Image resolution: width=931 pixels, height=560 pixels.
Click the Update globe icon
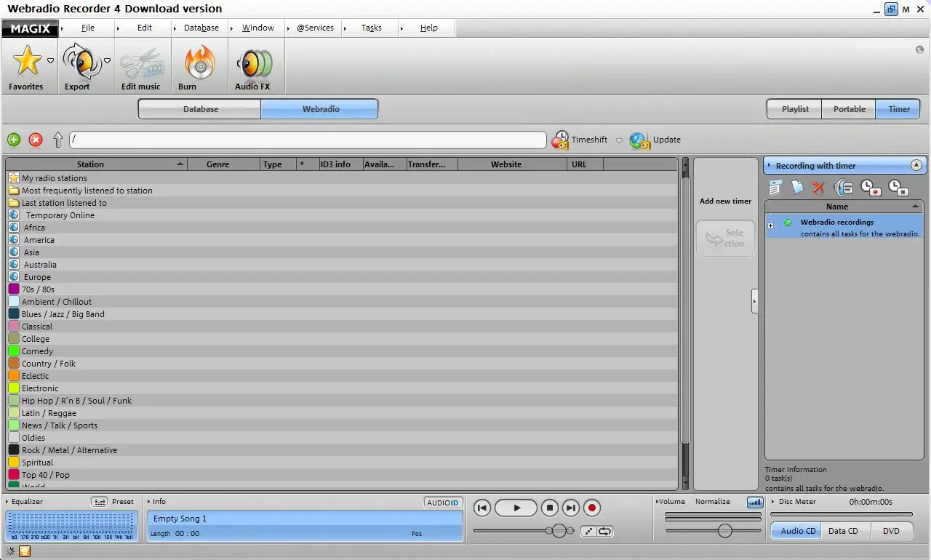639,140
